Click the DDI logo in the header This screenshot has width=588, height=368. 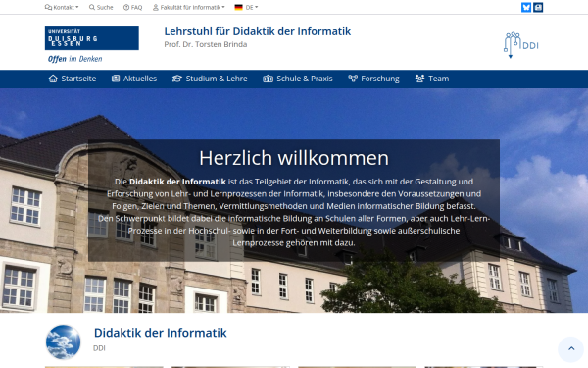point(521,45)
